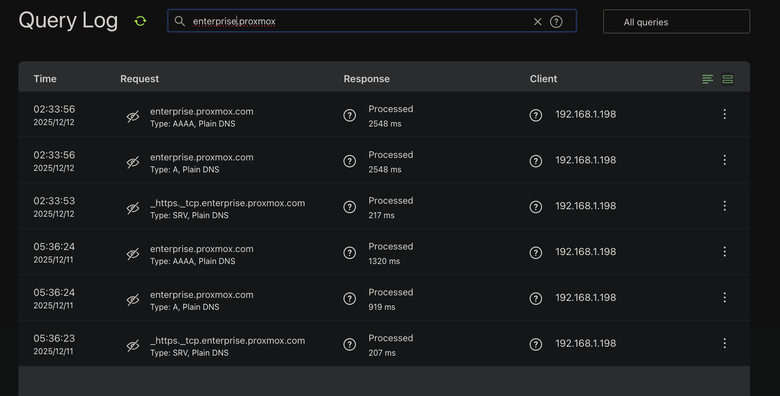Open three-dot menu for 02:33:53 SRV row

tap(724, 206)
